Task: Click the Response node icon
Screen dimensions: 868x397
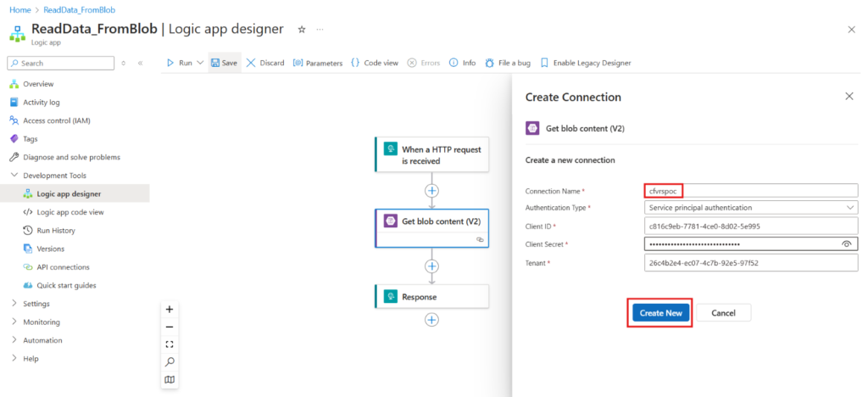Action: (391, 297)
